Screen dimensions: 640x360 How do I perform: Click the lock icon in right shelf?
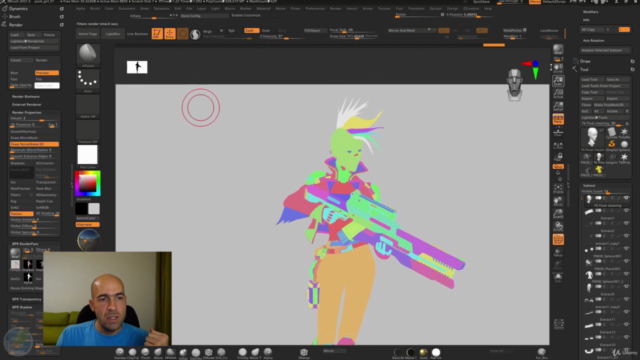558,157
